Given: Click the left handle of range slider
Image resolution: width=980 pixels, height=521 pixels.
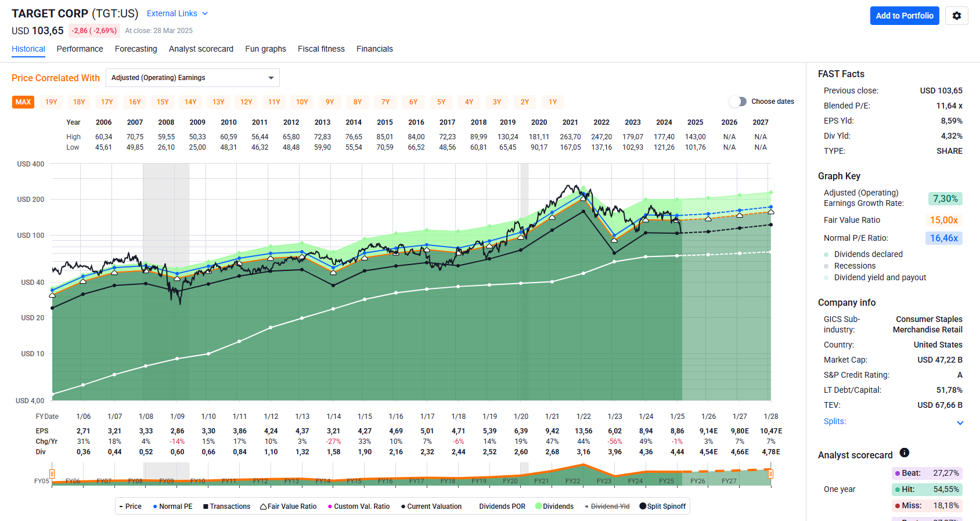Looking at the screenshot, I should pyautogui.click(x=52, y=474).
